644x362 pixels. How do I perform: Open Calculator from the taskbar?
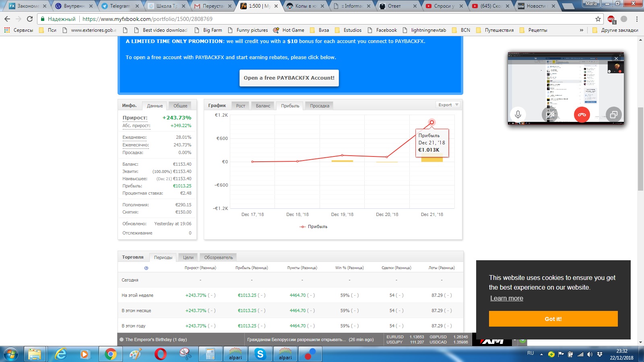coord(210,354)
